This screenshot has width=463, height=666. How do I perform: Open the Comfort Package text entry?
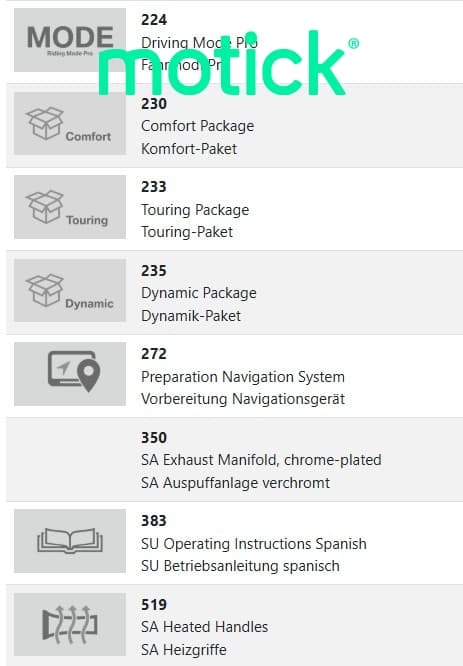198,126
